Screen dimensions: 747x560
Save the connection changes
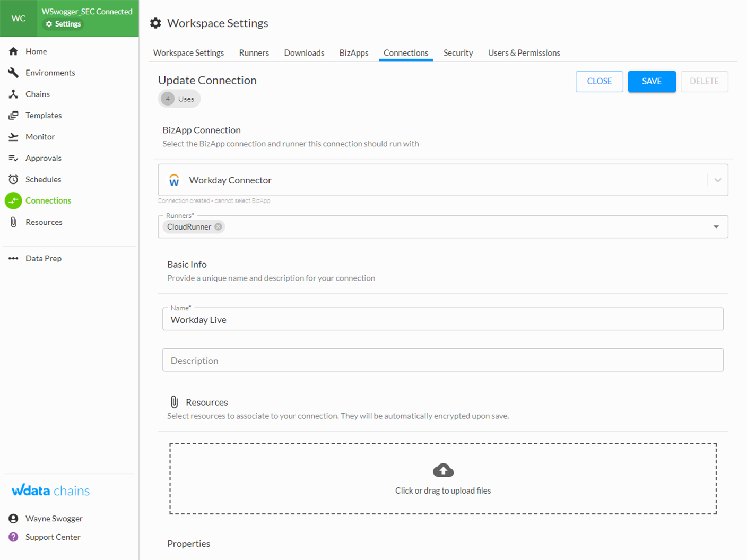[x=652, y=81]
